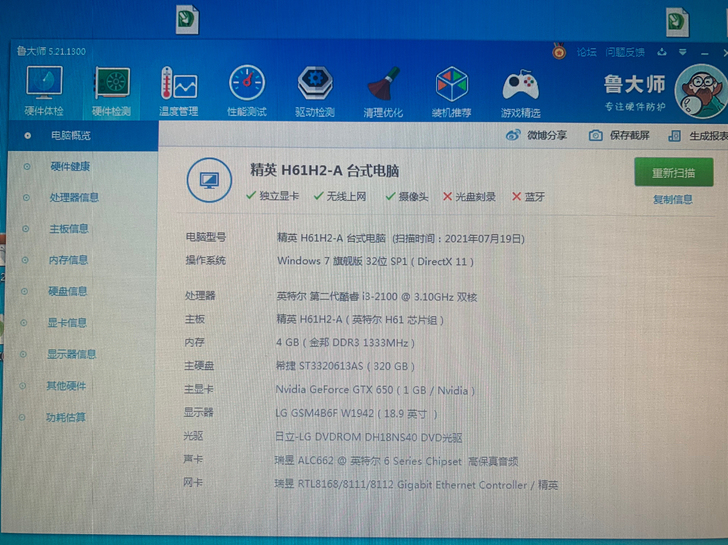This screenshot has height=545, width=728.
Task: Select 硬盘信息 in sidebar
Action: pos(67,291)
